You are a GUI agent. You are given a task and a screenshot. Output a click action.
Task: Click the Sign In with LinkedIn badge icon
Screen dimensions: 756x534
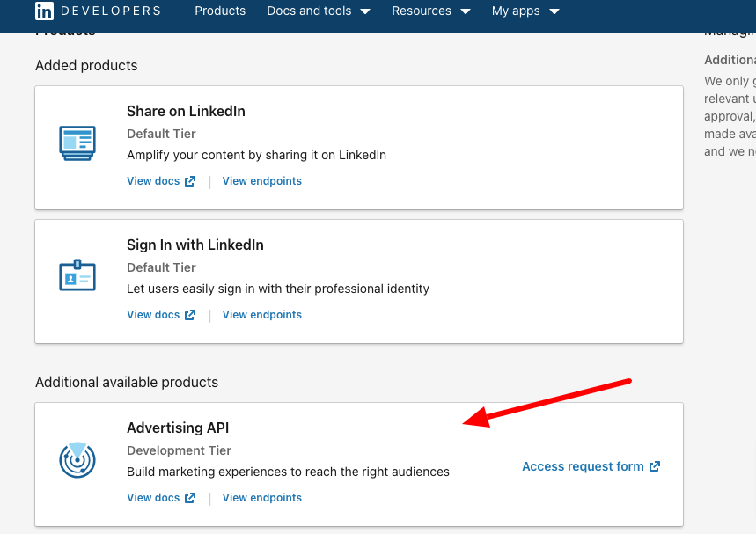click(77, 275)
